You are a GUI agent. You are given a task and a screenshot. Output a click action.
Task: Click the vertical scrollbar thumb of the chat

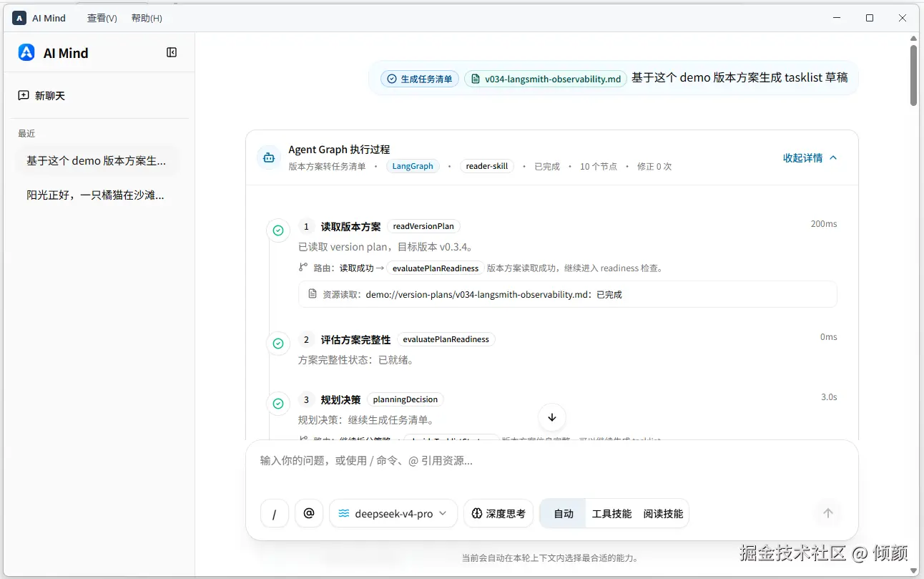click(x=913, y=75)
